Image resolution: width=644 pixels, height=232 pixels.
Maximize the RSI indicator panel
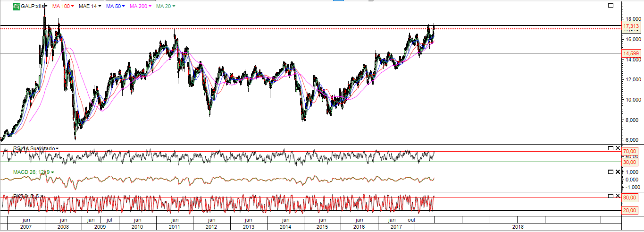point(611,148)
